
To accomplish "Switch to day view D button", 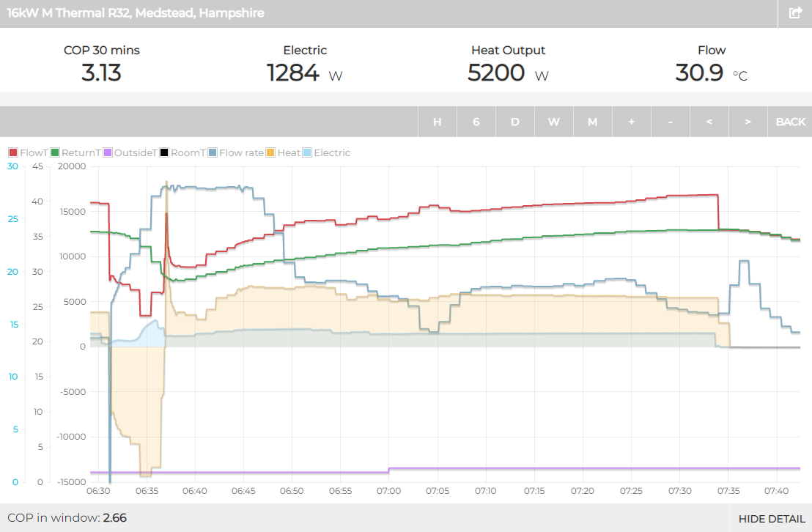I will click(515, 122).
